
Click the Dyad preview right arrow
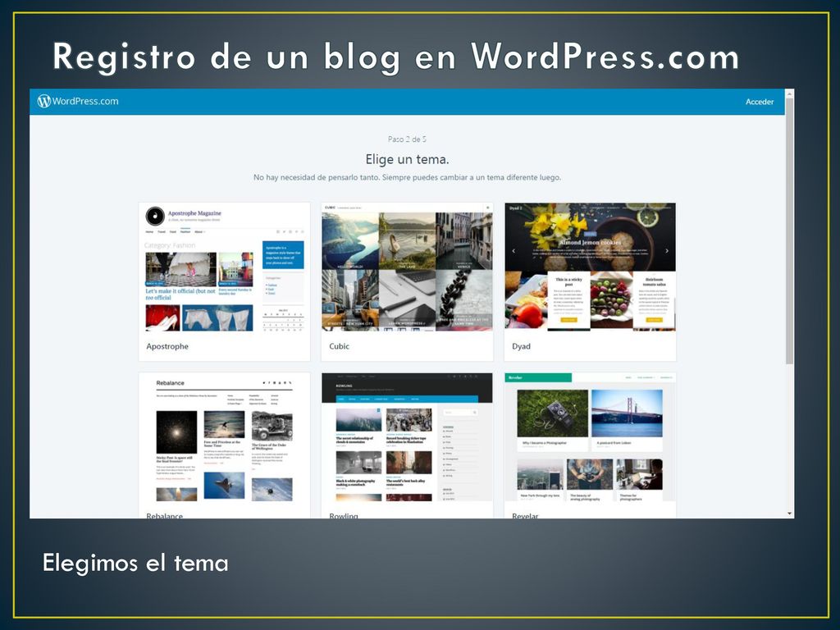click(x=667, y=250)
